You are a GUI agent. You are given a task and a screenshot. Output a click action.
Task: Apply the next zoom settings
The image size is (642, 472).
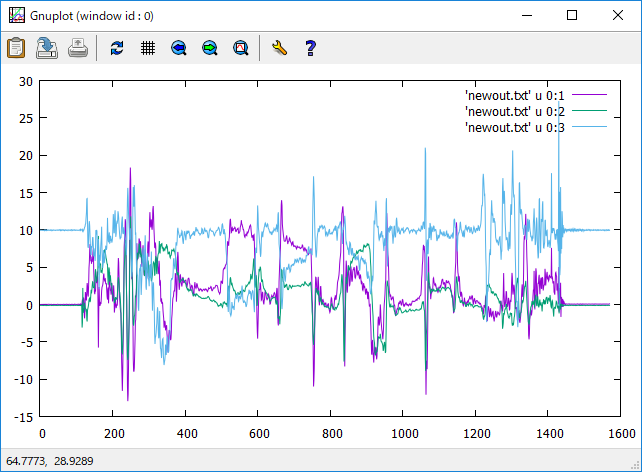(x=210, y=47)
